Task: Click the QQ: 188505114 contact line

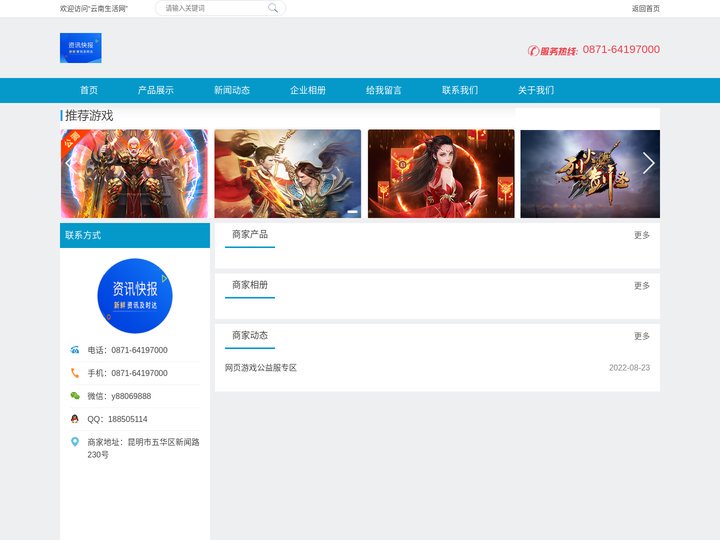Action: (118, 419)
